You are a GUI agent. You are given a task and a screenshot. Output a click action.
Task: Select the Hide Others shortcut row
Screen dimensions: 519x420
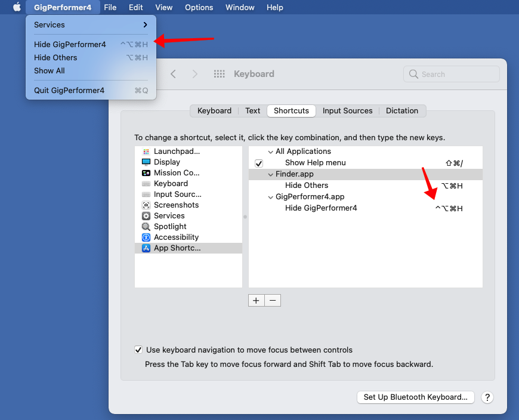click(366, 186)
